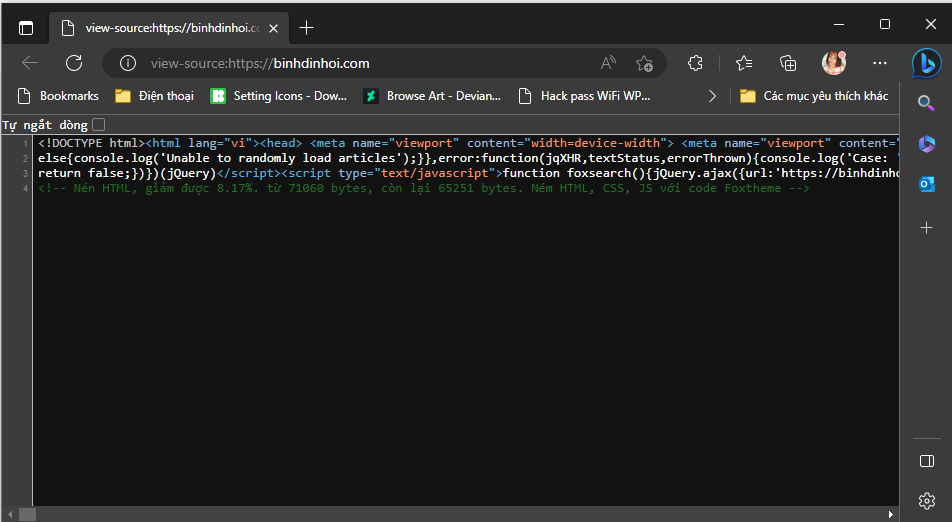The height and width of the screenshot is (522, 952).
Task: Toggle the Tự ngắt dòng checkbox
Action: [x=99, y=124]
